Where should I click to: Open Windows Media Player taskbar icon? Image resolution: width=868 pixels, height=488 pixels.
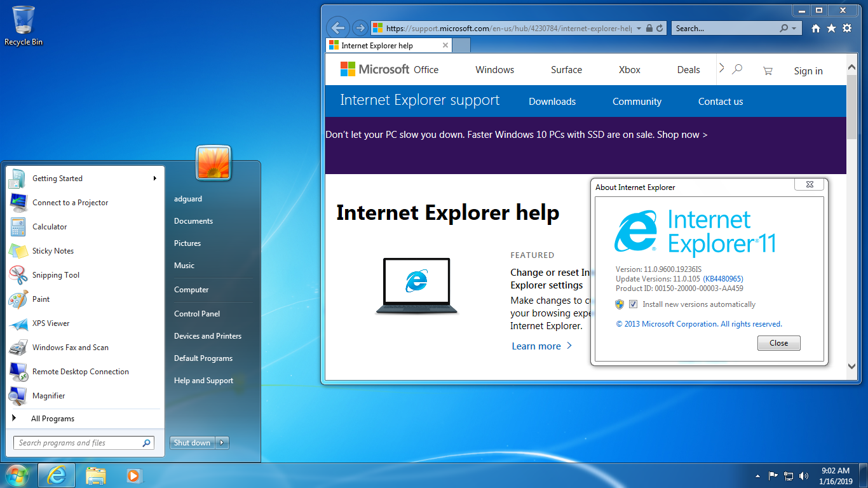pyautogui.click(x=133, y=475)
